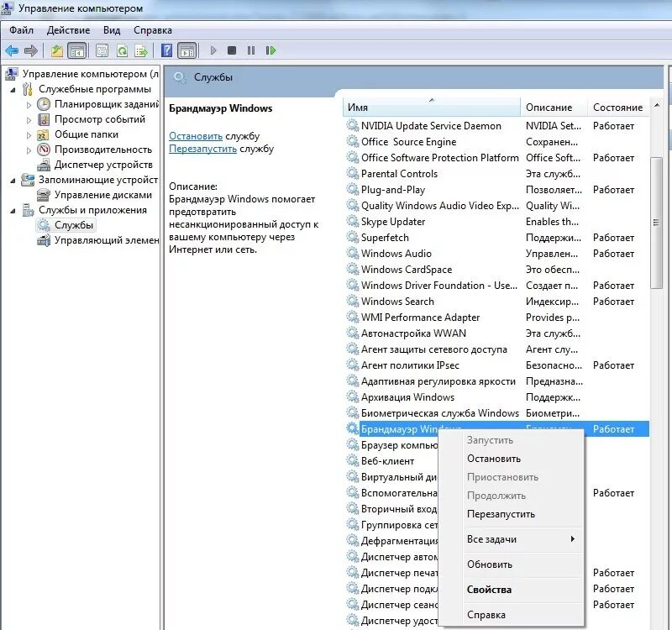Viewport: 672px width, 630px height.
Task: Expand the Производительность tree node
Action: 29,150
